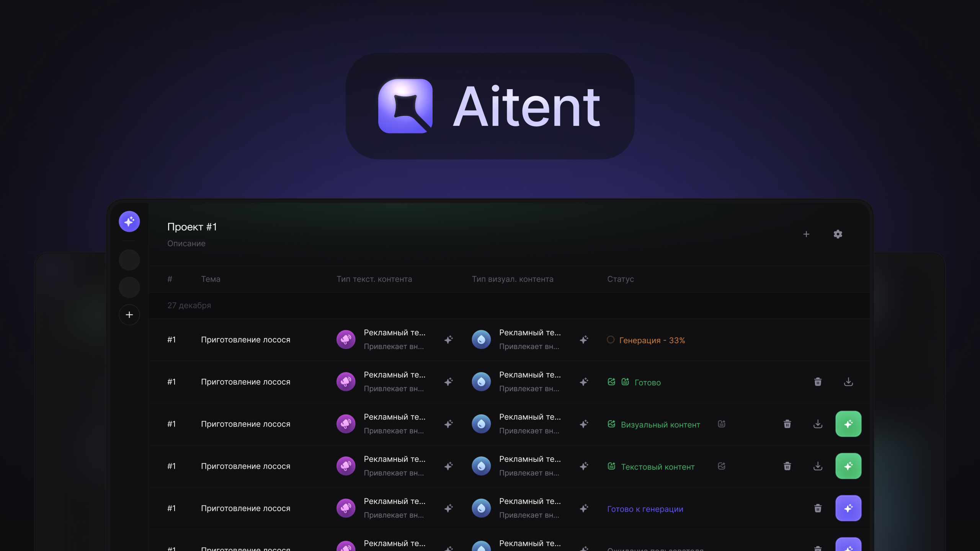This screenshot has height=551, width=980.
Task: Click purple generate button in Готово к генерации row
Action: tap(848, 508)
